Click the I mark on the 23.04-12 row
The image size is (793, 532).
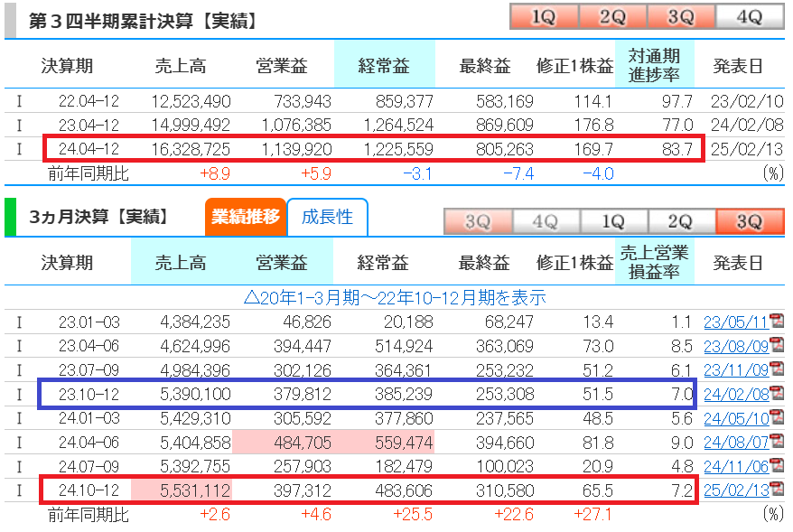(19, 125)
